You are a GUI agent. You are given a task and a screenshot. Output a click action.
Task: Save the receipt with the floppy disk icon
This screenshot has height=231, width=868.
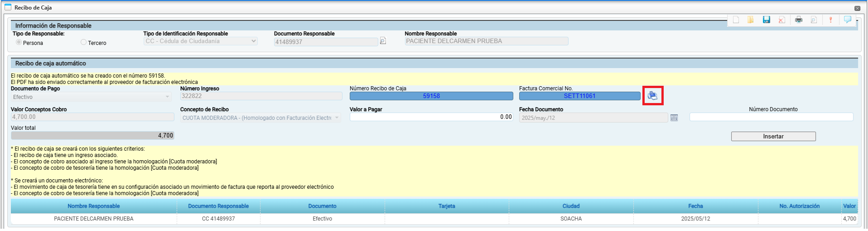click(767, 20)
